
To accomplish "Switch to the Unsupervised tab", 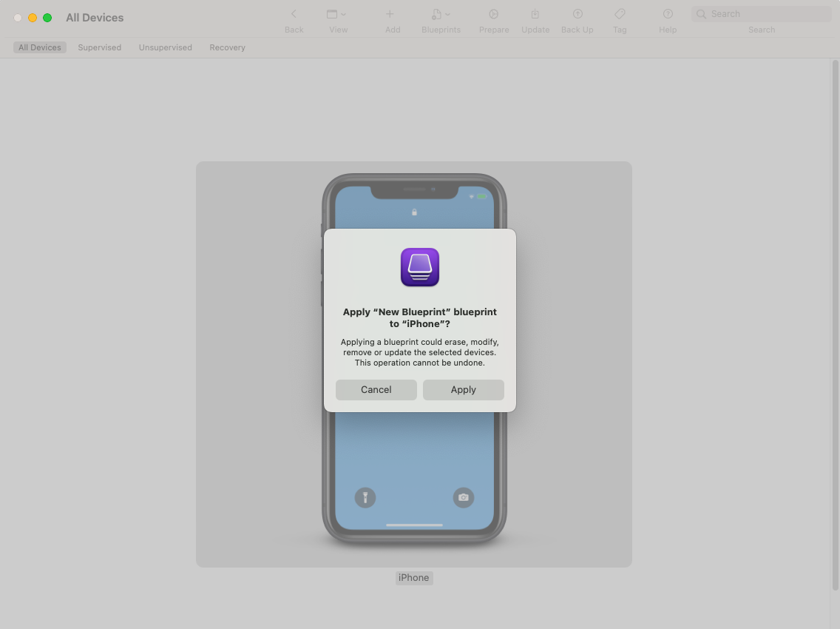I will [165, 47].
